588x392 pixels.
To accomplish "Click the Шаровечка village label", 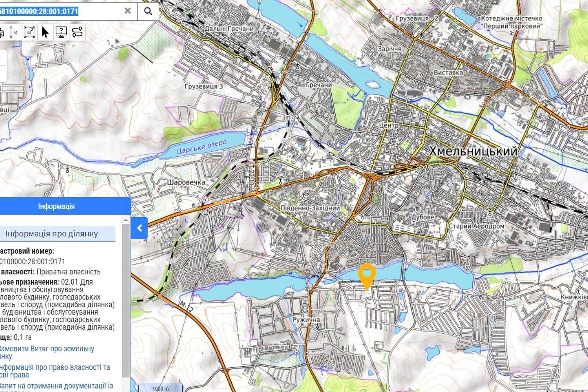I will pyautogui.click(x=186, y=182).
